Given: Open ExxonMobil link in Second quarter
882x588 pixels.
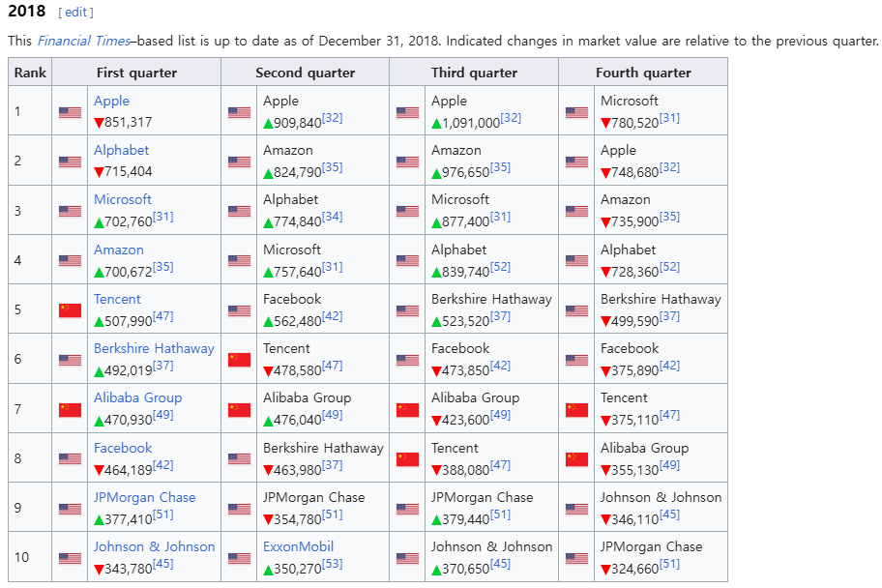Looking at the screenshot, I should tap(298, 546).
